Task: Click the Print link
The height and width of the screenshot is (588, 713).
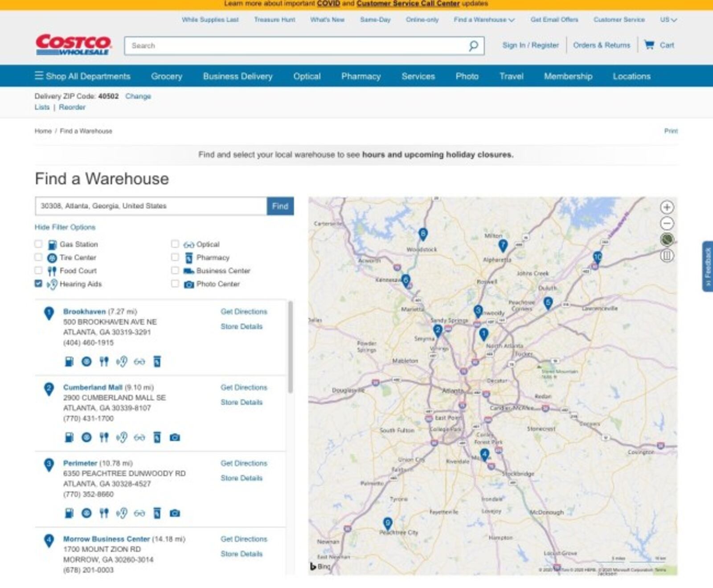Action: click(671, 131)
